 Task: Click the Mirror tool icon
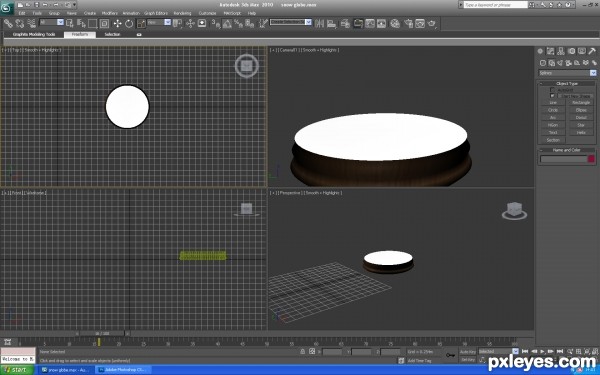319,23
